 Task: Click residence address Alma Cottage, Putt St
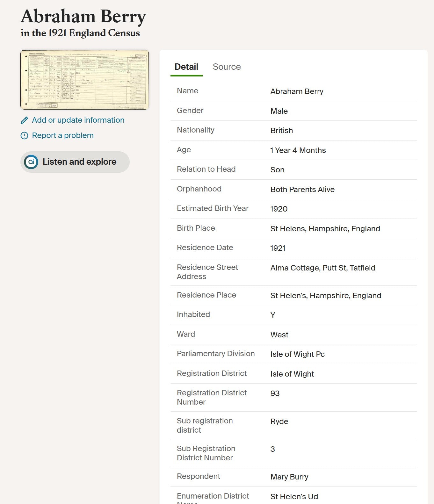point(323,268)
